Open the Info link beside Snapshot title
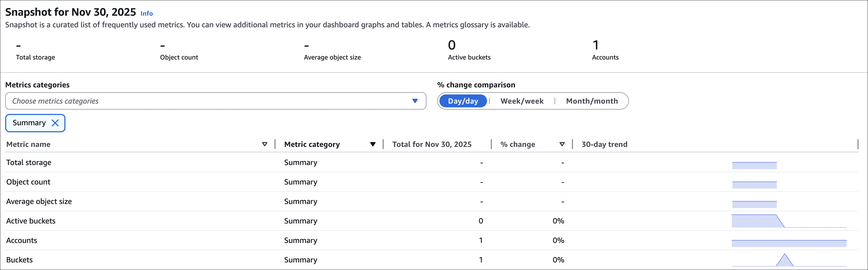Image resolution: width=868 pixels, height=270 pixels. (147, 14)
